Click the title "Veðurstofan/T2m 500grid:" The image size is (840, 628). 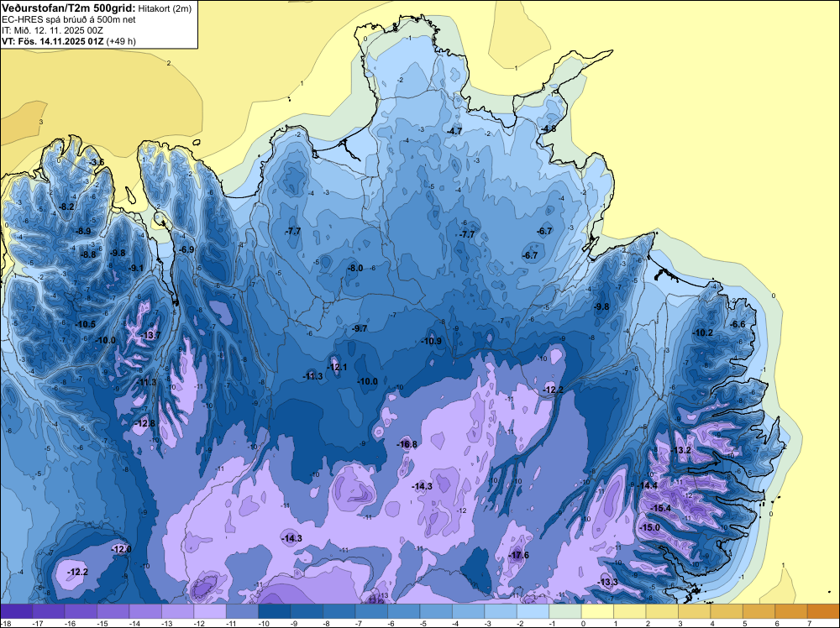[x=69, y=8]
